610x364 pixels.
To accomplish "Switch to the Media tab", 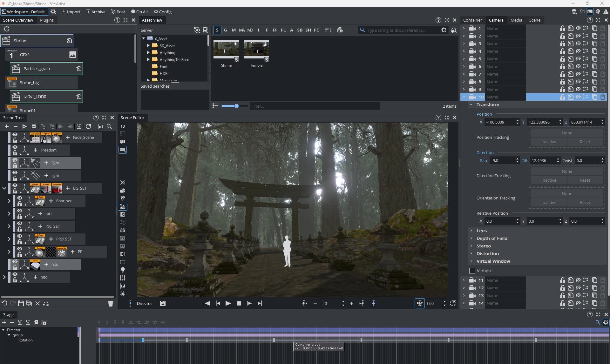I will pyautogui.click(x=516, y=20).
